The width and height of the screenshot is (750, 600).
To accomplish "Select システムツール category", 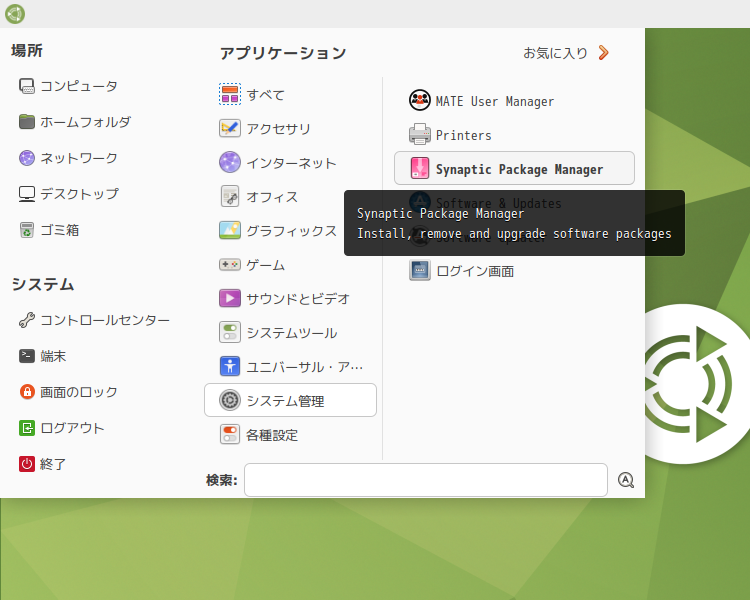I will (x=278, y=333).
